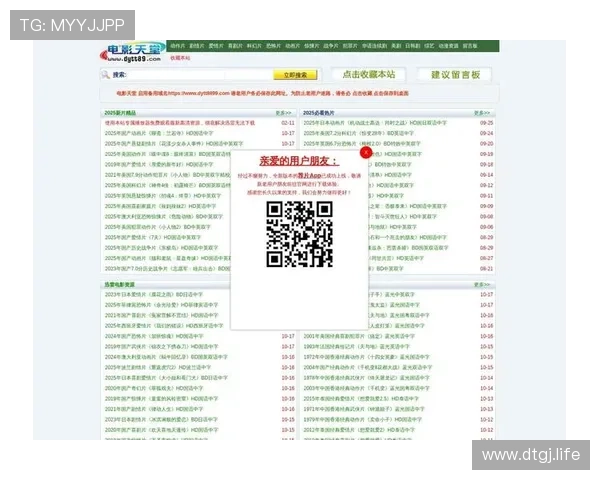
Task: Open 2025年美国犯罪动作片《小人物2》
Action: 158,227
